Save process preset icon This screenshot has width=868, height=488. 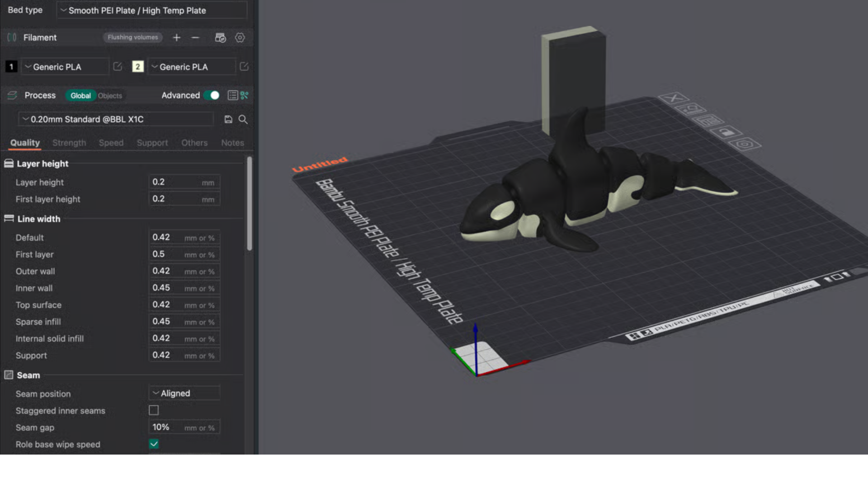pyautogui.click(x=228, y=119)
